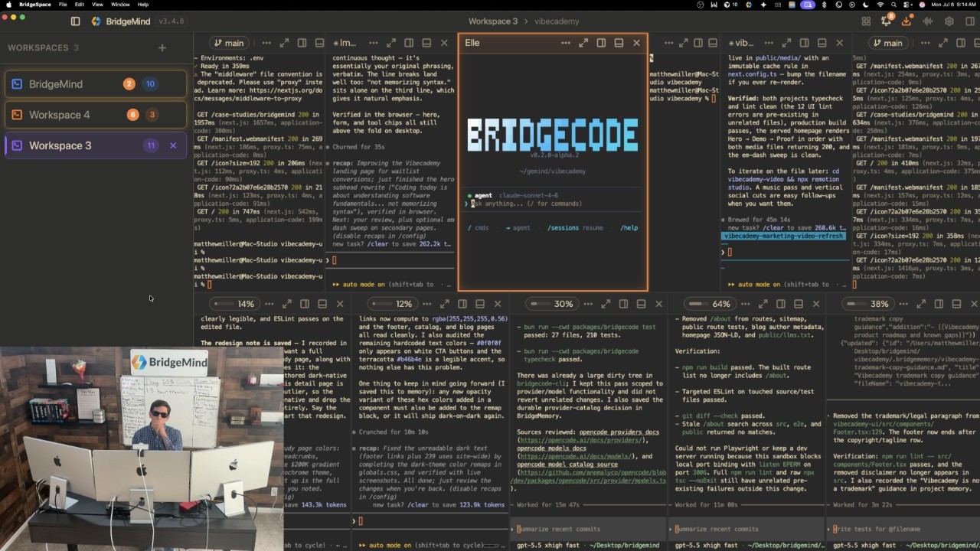The image size is (980, 551).
Task: Open settings gear in the top bar
Action: click(x=949, y=21)
